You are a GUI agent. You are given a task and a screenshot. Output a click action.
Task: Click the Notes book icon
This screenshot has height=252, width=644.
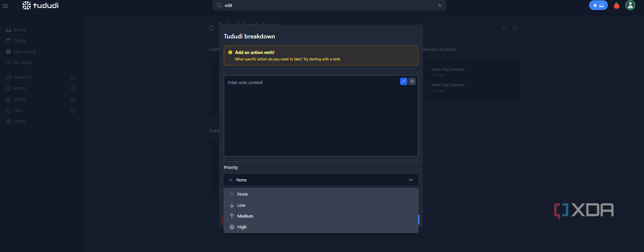(8, 89)
